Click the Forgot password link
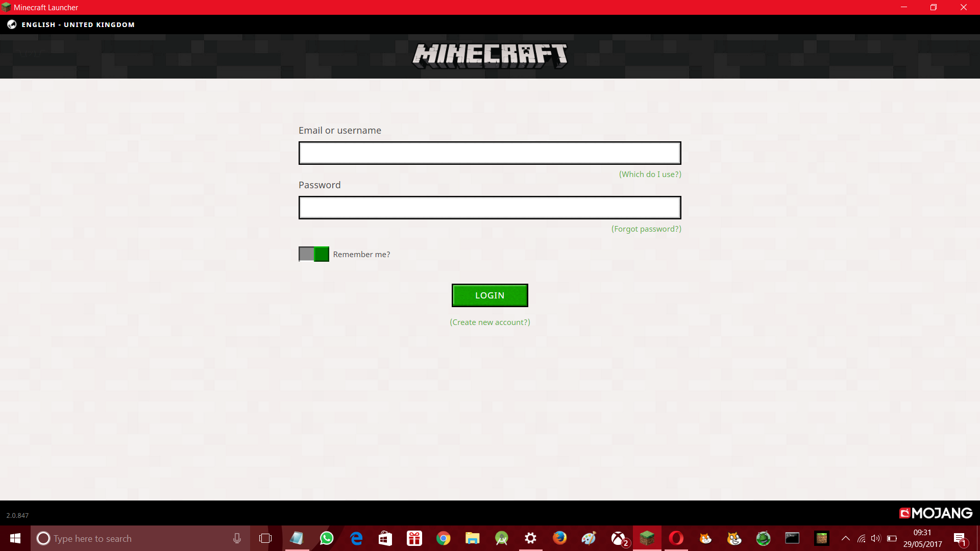980x551 pixels. (x=646, y=229)
